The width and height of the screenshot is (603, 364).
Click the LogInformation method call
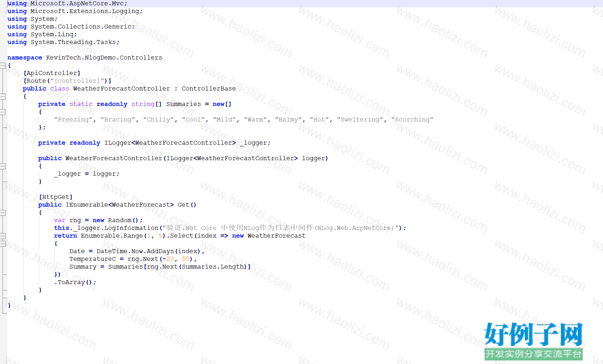click(x=131, y=228)
